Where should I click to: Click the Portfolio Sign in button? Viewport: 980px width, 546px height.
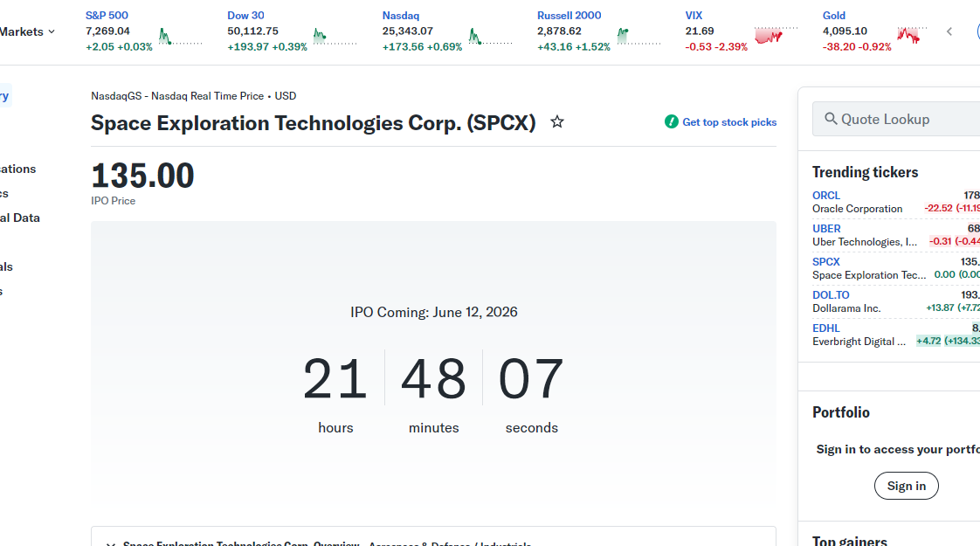907,486
